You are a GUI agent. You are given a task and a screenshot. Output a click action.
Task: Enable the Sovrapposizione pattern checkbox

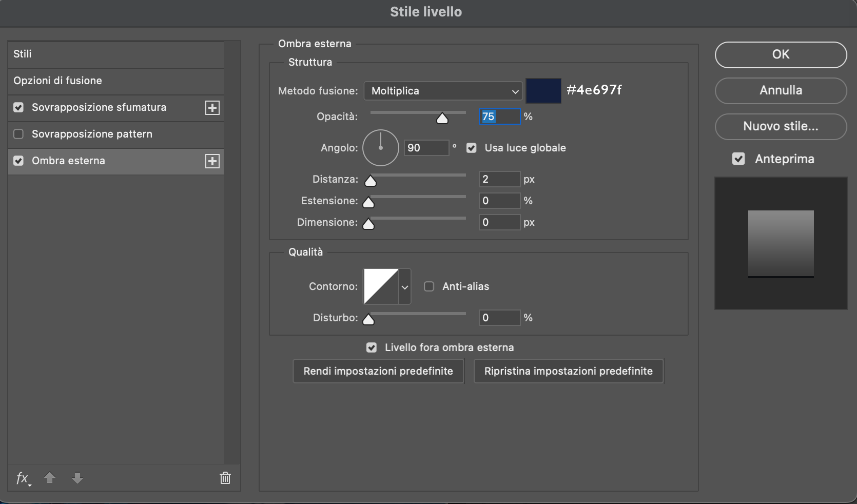point(18,134)
